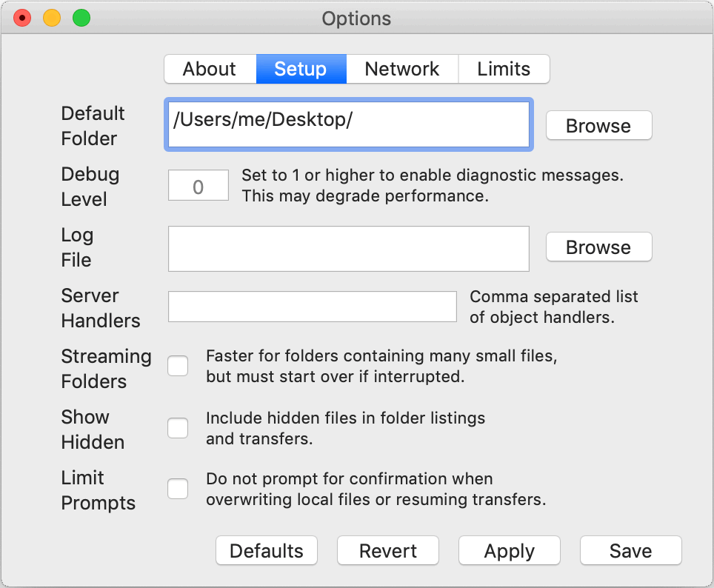The height and width of the screenshot is (588, 714).
Task: Click the Default Folder path field
Action: click(x=347, y=125)
